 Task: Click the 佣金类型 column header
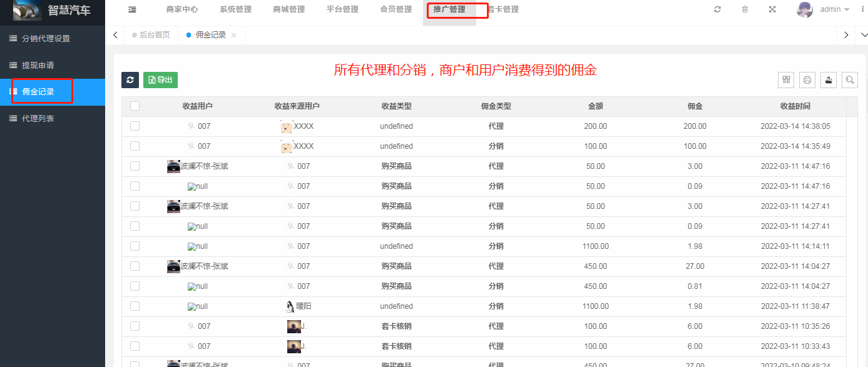[496, 106]
